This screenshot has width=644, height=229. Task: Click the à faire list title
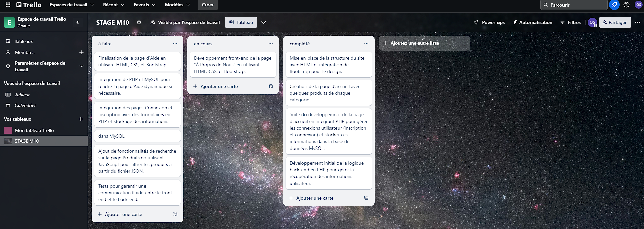click(x=105, y=44)
